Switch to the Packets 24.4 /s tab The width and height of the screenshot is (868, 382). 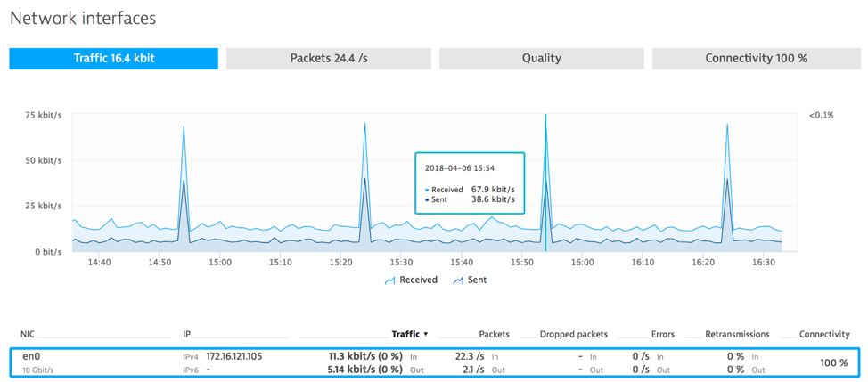pyautogui.click(x=329, y=59)
